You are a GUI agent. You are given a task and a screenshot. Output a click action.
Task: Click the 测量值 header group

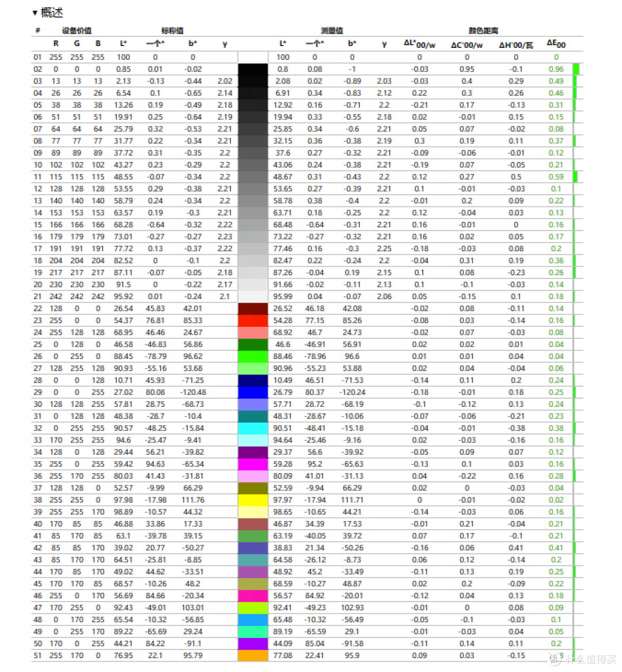332,31
